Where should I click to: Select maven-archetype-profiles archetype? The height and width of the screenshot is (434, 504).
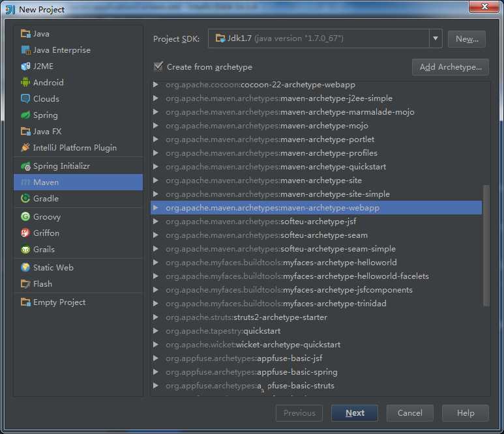(316, 153)
